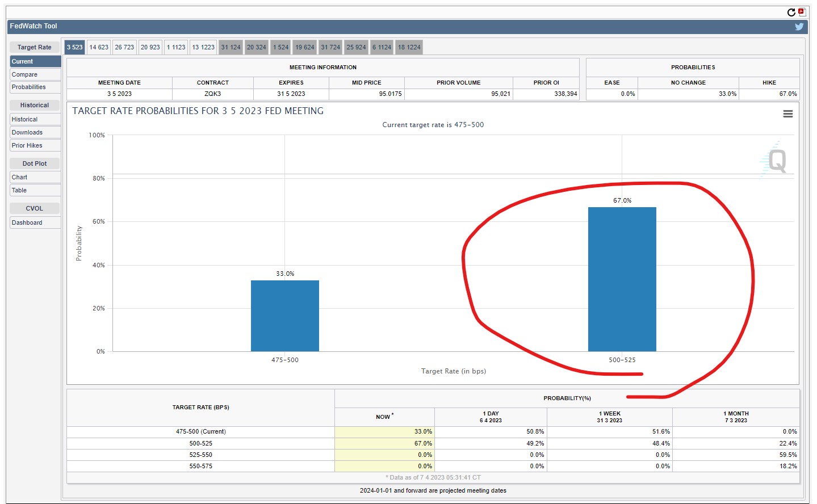Click the Dot Plot section header
The width and height of the screenshot is (817, 504).
[x=35, y=163]
